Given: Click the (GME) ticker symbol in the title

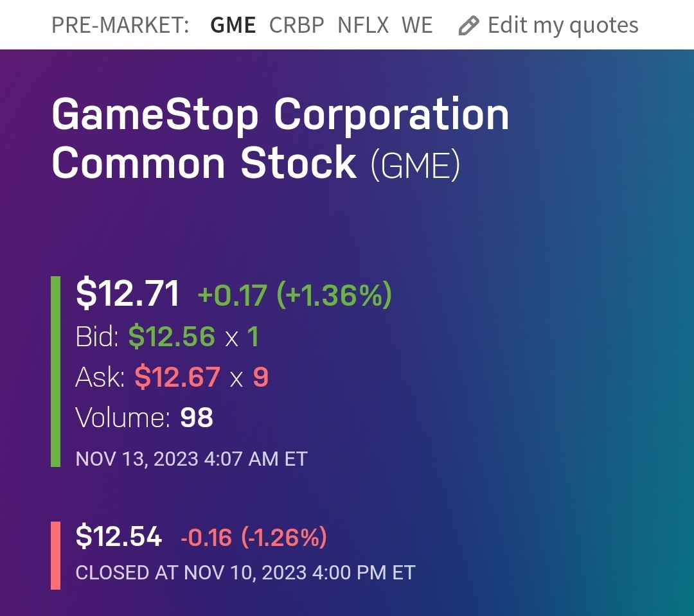Looking at the screenshot, I should (x=415, y=164).
